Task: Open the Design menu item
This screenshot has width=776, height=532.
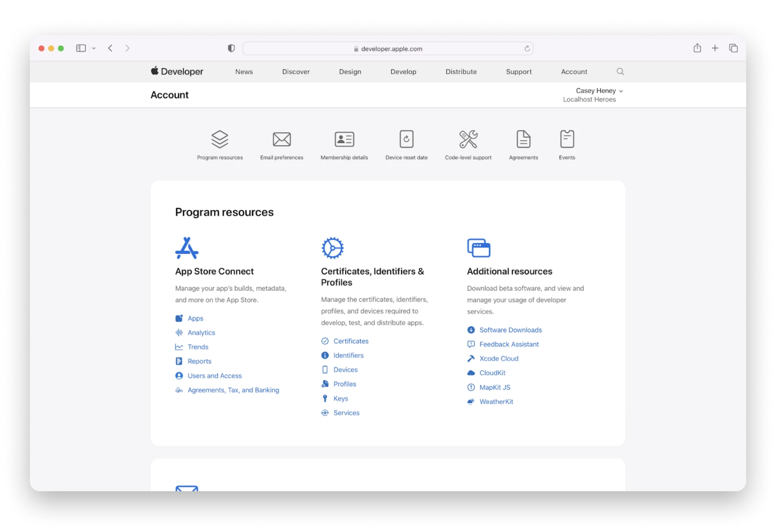Action: coord(350,72)
